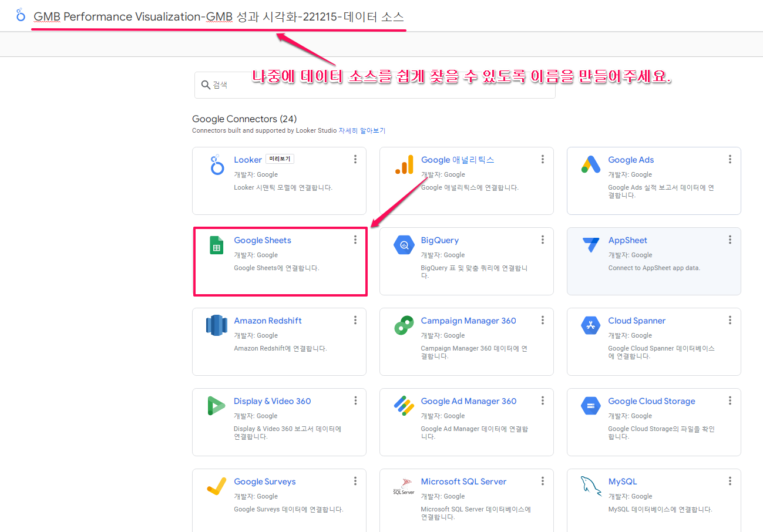The height and width of the screenshot is (532, 763).
Task: Click the BigQuery hexagon icon
Action: [404, 245]
